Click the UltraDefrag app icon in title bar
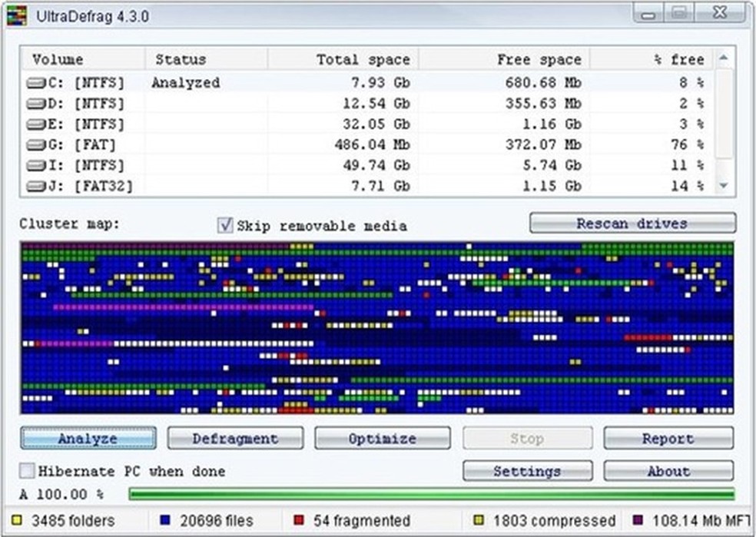This screenshot has width=756, height=537. [17, 16]
